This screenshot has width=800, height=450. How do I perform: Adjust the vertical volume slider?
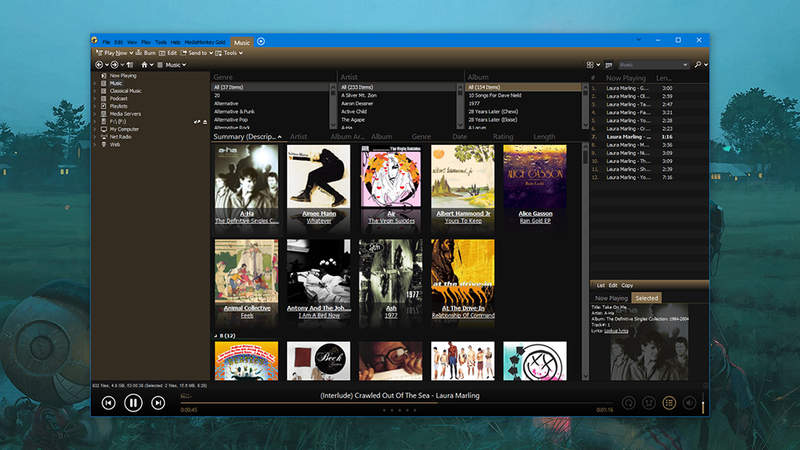pos(703,403)
